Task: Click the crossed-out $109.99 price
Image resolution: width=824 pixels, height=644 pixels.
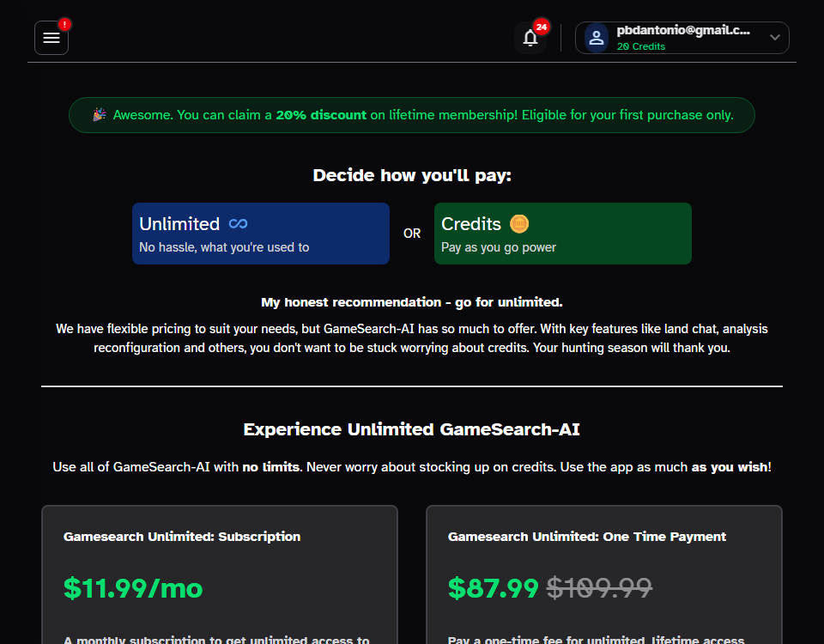Action: 600,587
